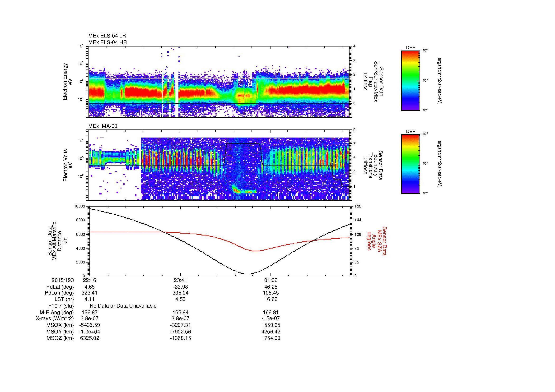Image resolution: width=555 pixels, height=392 pixels.
Task: Click the 'Electron Volts eV' axis label
Action: click(x=67, y=166)
